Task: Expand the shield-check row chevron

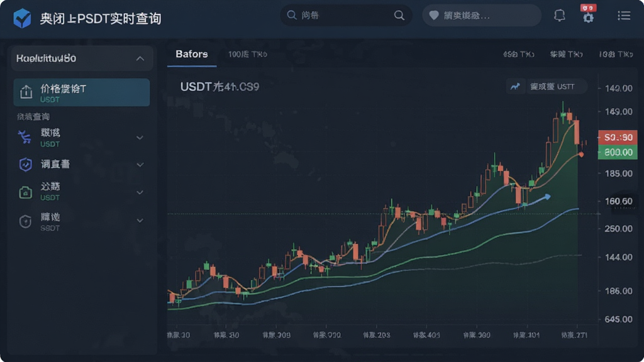Action: coord(140,165)
